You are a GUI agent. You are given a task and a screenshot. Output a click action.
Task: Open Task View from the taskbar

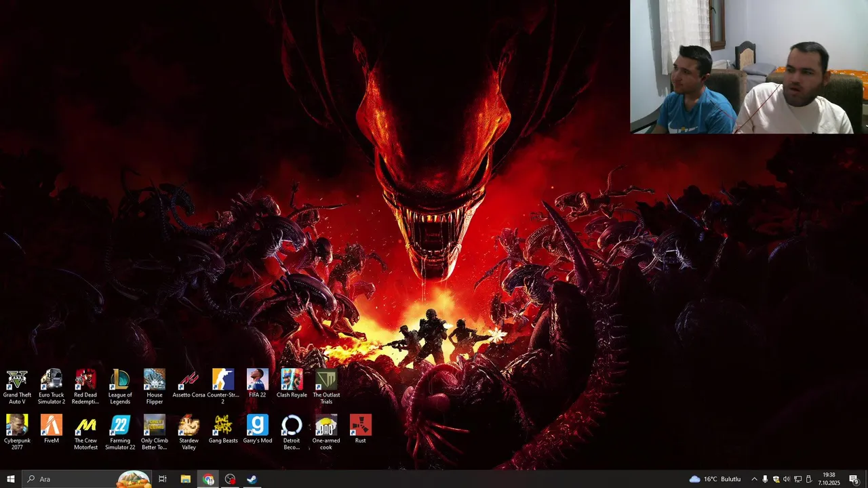pyautogui.click(x=163, y=479)
